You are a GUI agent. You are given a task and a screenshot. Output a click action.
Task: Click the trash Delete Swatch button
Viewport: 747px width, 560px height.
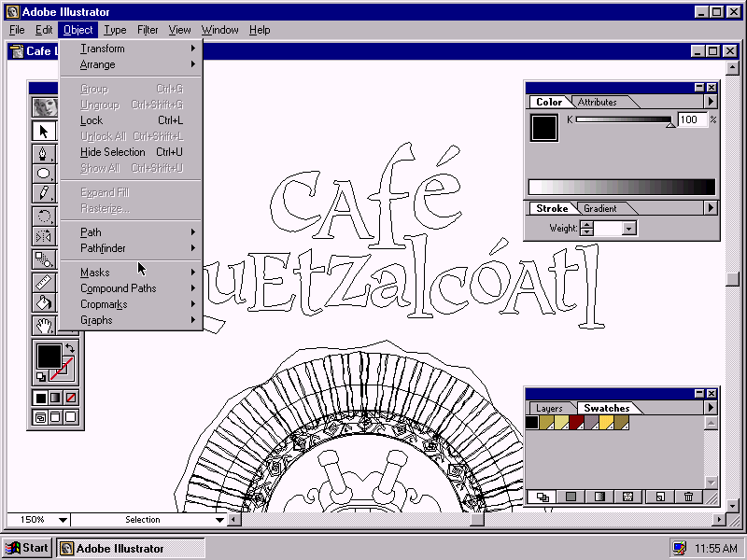pyautogui.click(x=688, y=497)
